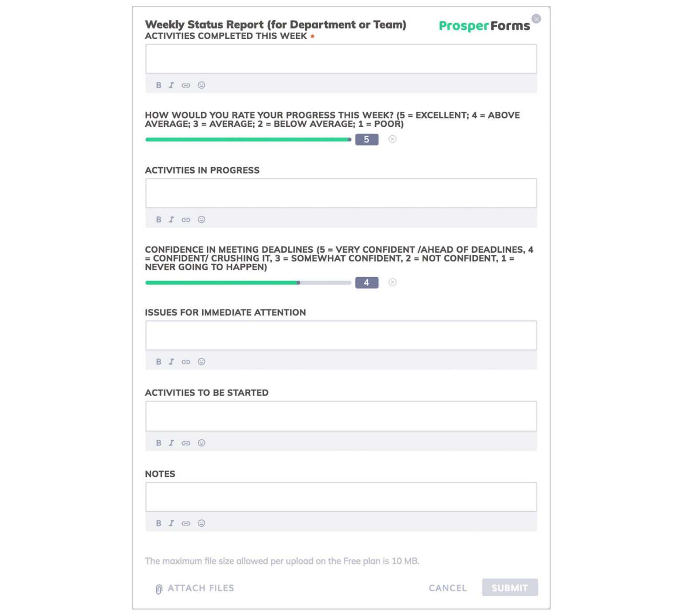Image resolution: width=683 pixels, height=616 pixels.
Task: Open emoji picker under Issues For Immediate Attention
Action: click(202, 362)
